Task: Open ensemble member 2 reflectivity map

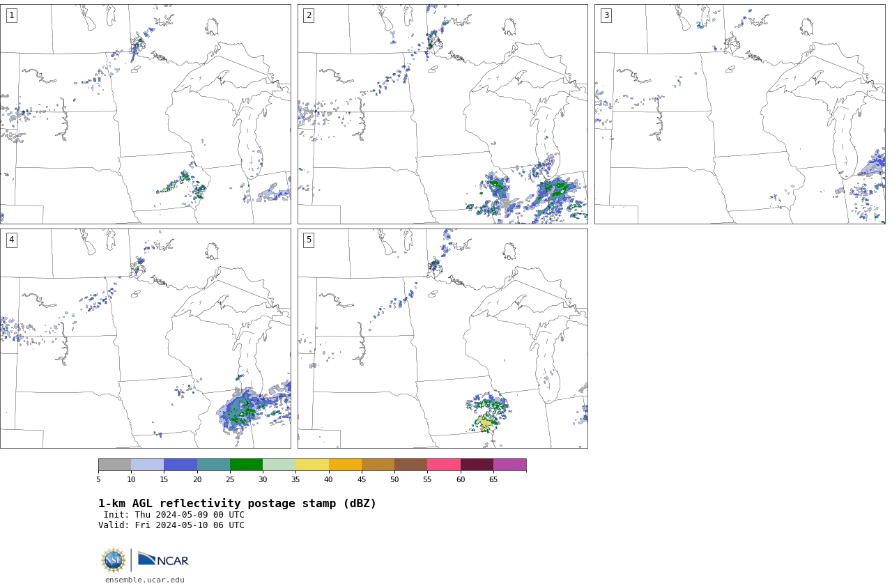Action: tap(443, 114)
